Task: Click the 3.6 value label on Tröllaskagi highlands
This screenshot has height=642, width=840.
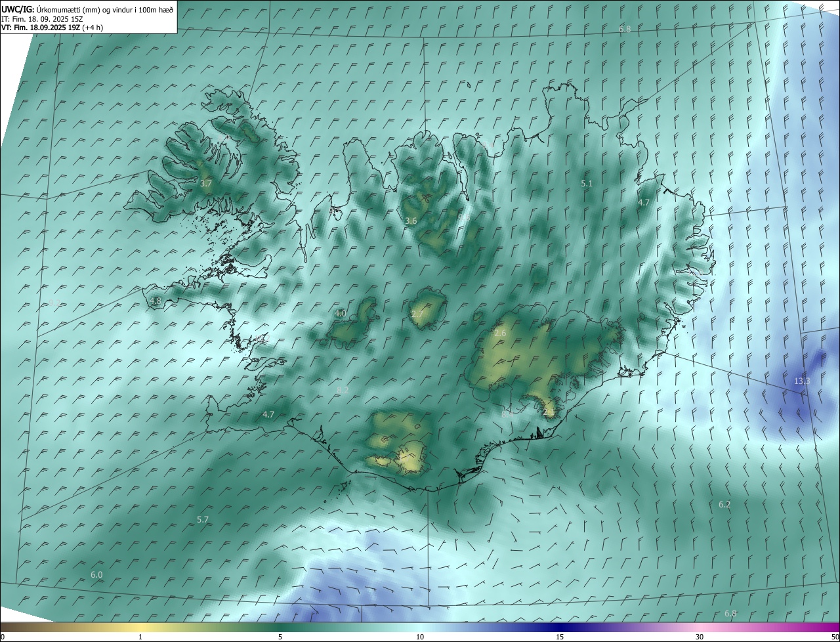Action: [411, 221]
